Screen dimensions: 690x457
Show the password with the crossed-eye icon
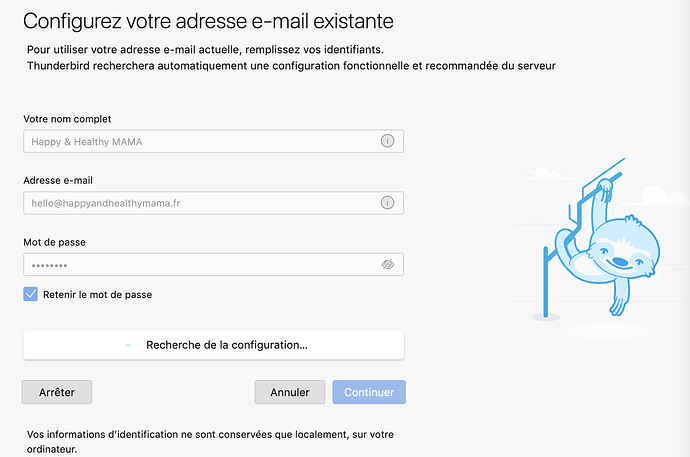tap(388, 264)
